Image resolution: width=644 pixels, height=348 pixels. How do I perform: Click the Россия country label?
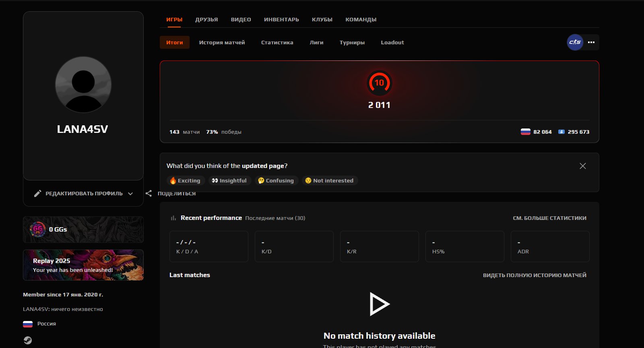(x=47, y=323)
